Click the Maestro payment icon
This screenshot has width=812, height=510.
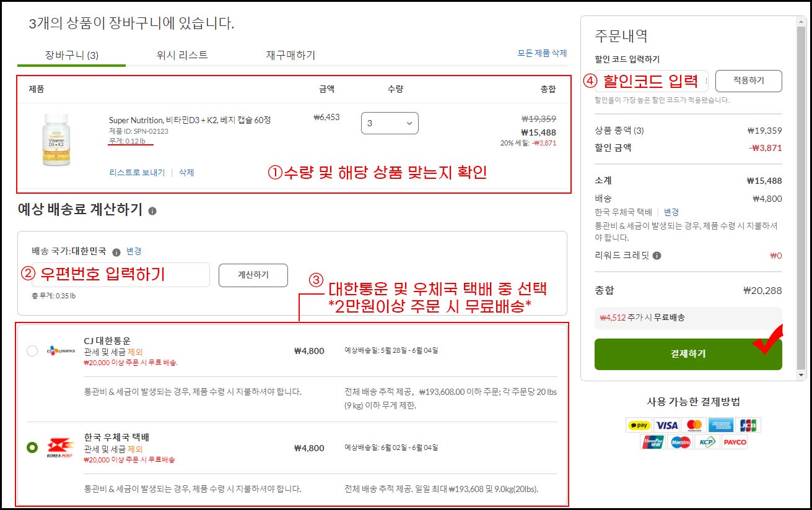680,442
